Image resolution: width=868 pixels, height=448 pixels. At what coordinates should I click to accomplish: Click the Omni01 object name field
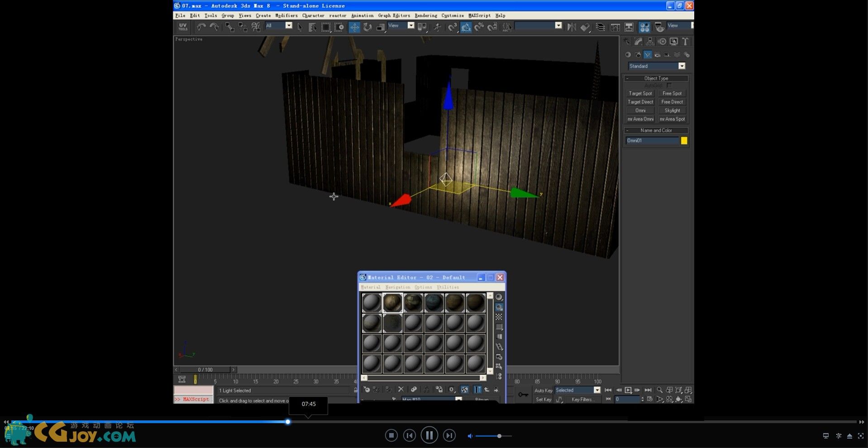(652, 141)
